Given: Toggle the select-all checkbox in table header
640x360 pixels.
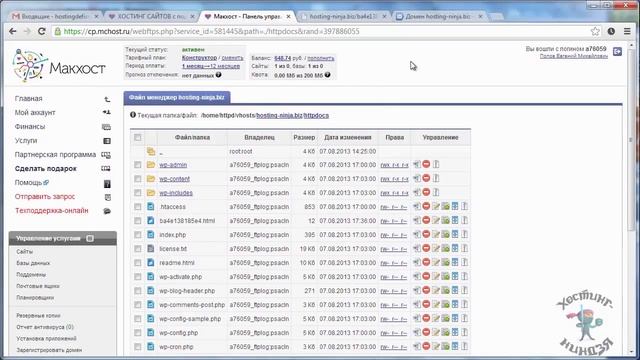Looking at the screenshot, I should (138, 138).
